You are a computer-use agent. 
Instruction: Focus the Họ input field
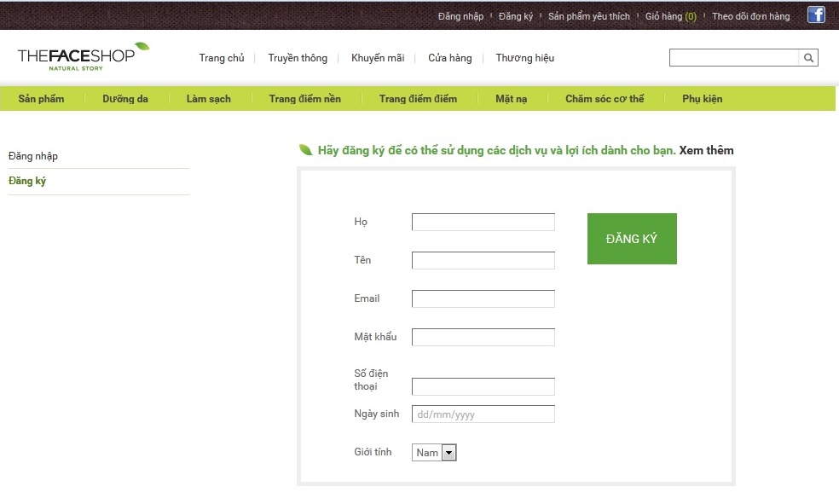(483, 222)
